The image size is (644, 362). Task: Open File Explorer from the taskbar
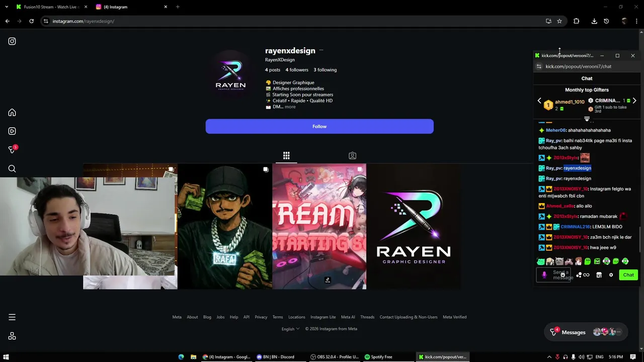193,357
